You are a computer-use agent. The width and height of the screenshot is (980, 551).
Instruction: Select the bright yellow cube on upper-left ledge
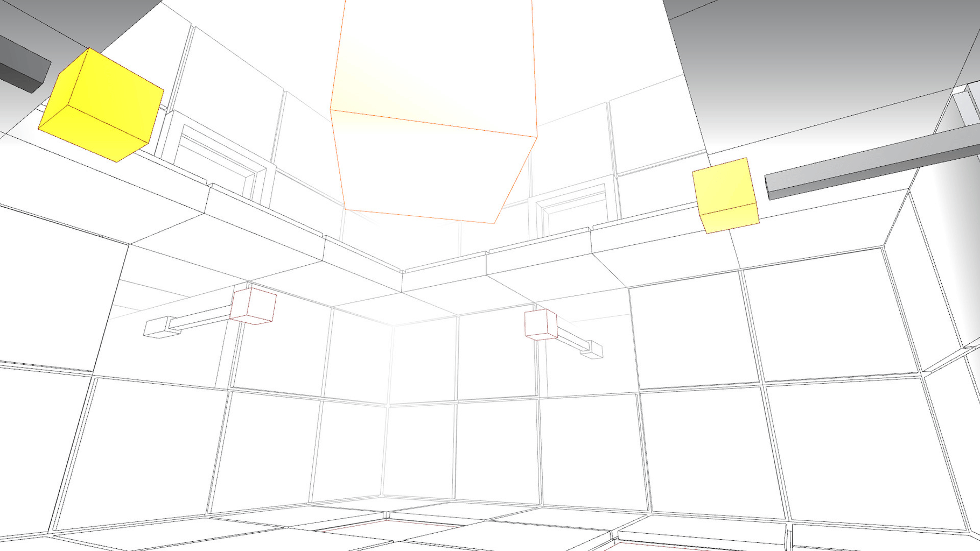[x=101, y=105]
